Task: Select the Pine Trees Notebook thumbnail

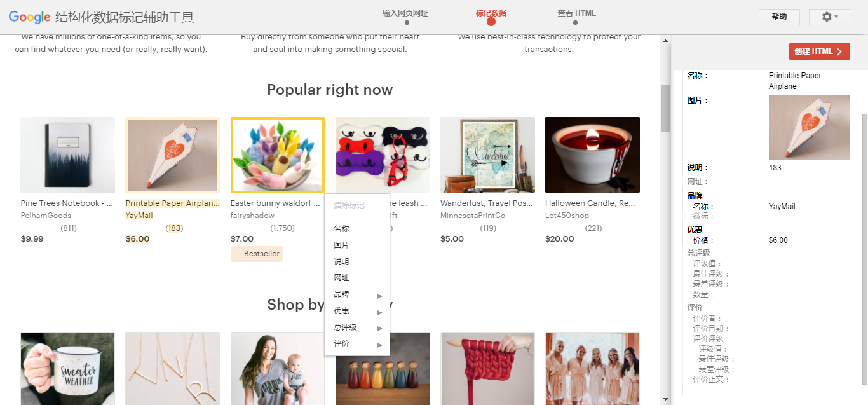Action: [x=68, y=154]
